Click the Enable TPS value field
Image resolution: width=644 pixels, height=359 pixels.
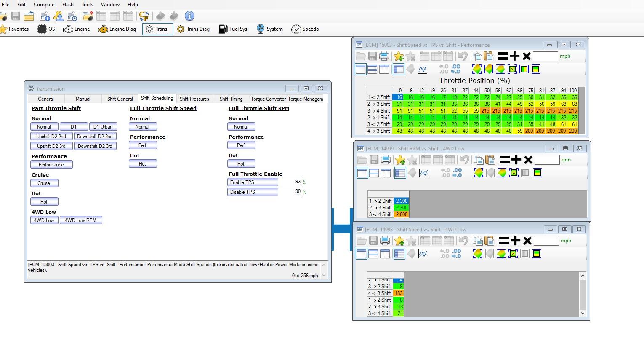pos(289,182)
